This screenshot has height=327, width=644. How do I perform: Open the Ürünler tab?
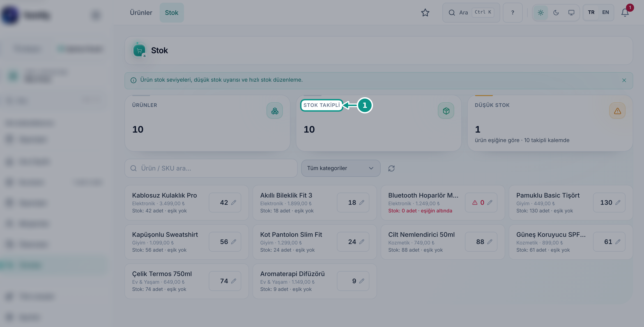coord(141,12)
